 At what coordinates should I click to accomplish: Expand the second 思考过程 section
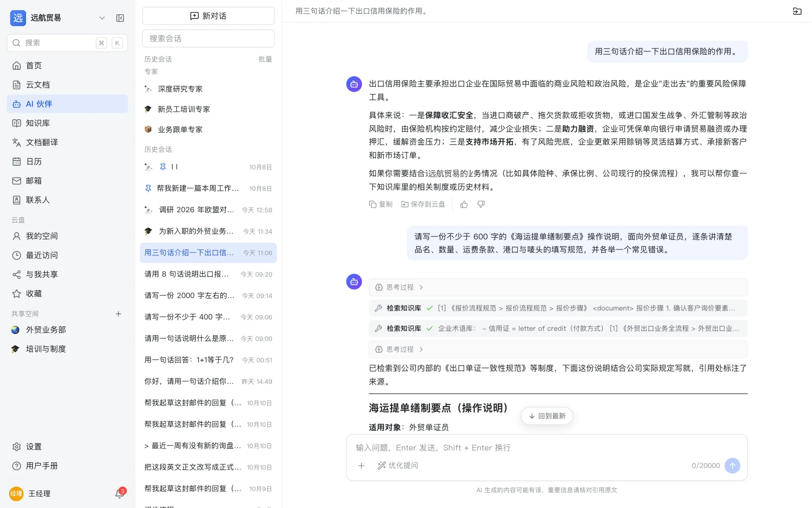pos(558,349)
